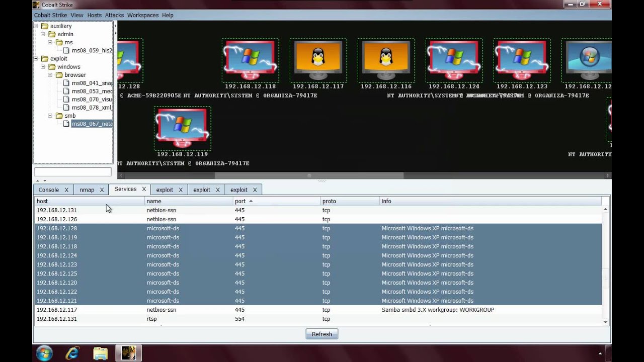This screenshot has width=644, height=362.
Task: Click the auxiliary folder icon
Action: click(45, 26)
